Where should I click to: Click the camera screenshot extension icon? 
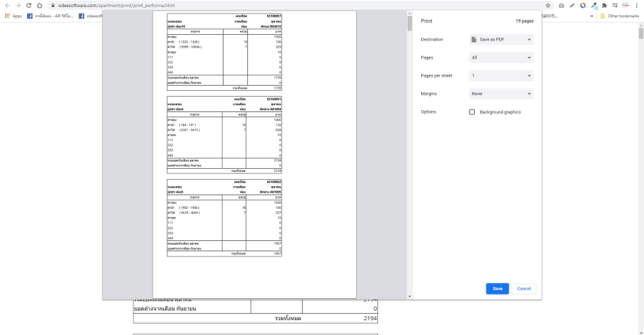click(562, 5)
